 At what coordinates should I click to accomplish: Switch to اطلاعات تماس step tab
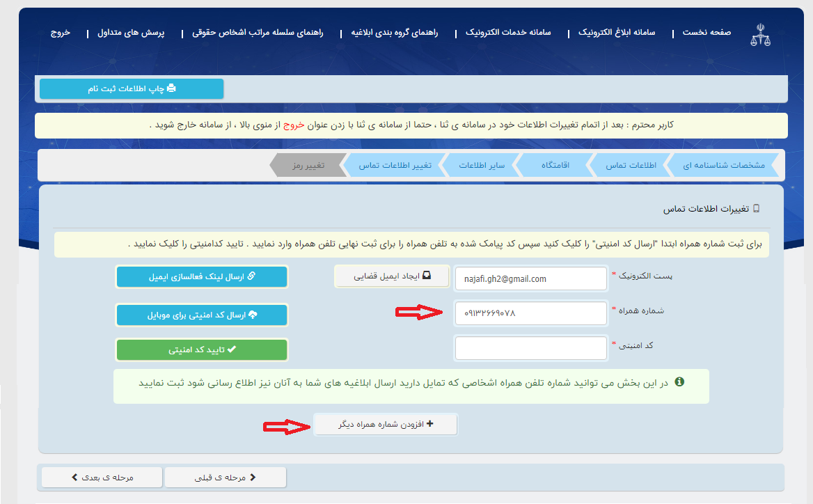pyautogui.click(x=631, y=165)
